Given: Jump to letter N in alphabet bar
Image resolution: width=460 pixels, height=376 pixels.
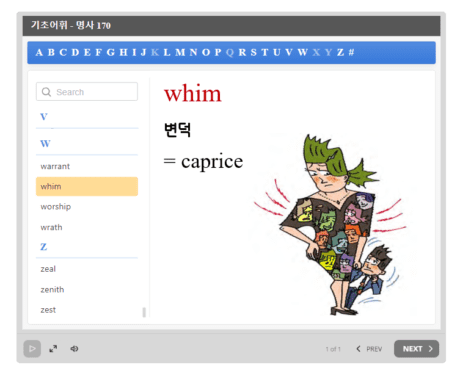Looking at the screenshot, I should pos(194,53).
